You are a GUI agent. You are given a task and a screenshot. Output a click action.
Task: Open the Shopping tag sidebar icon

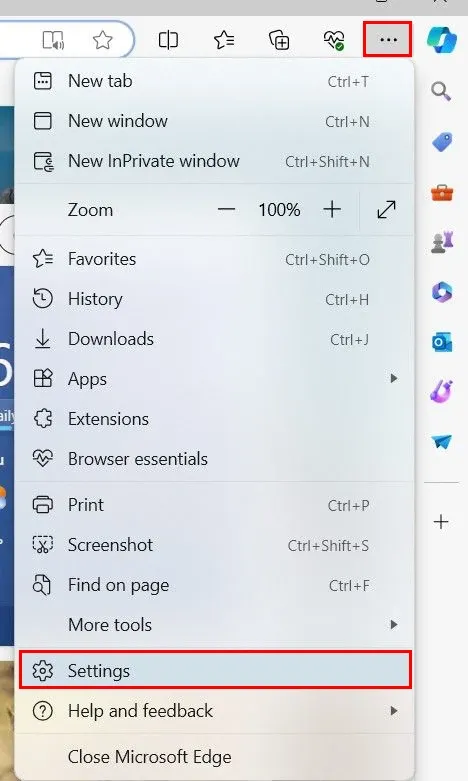tap(442, 142)
